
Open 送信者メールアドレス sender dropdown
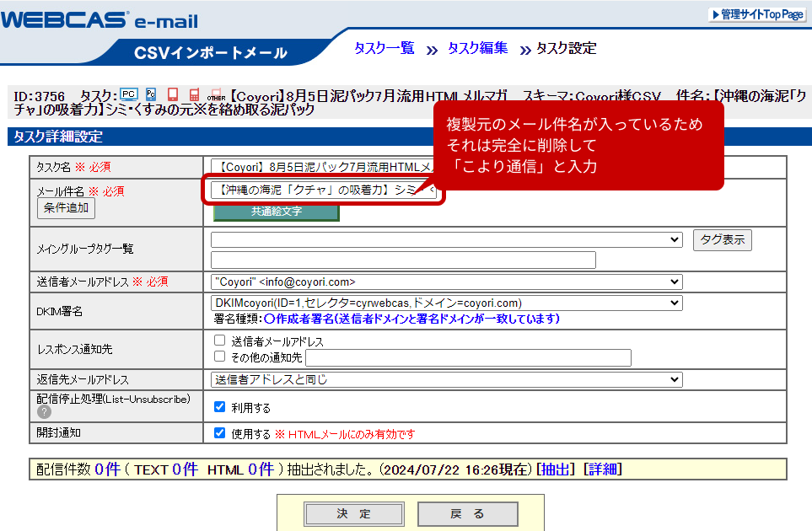click(x=446, y=282)
